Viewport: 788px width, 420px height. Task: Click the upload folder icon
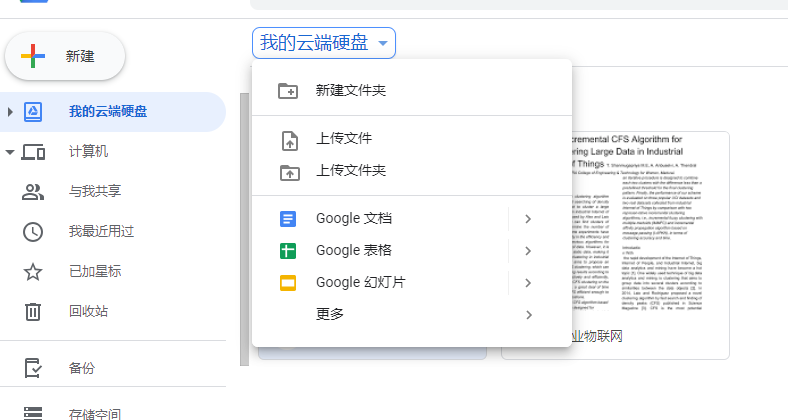tap(289, 173)
